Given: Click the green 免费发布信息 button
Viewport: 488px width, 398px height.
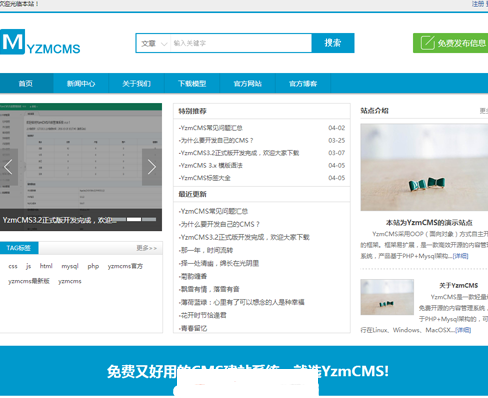Looking at the screenshot, I should [x=450, y=43].
